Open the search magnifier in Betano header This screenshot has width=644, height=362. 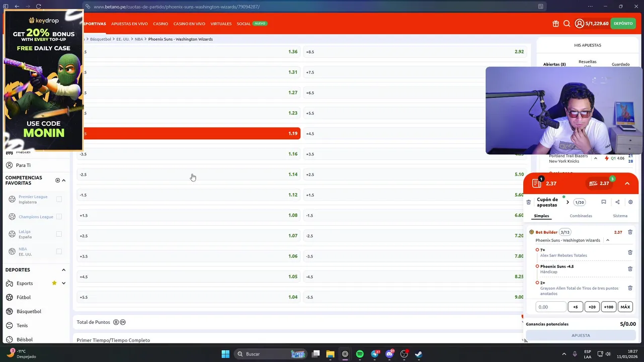click(x=567, y=24)
